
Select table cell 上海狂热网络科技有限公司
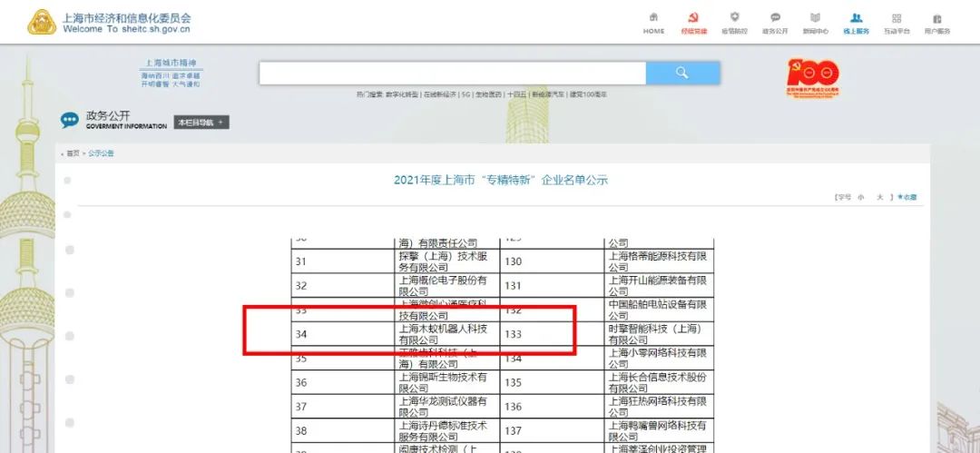pyautogui.click(x=658, y=407)
